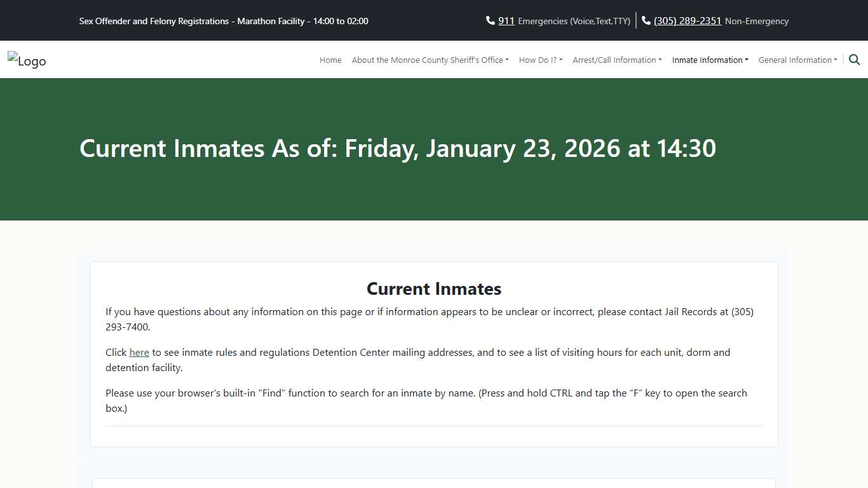This screenshot has width=868, height=488.
Task: Expand About the Monroe County Sheriff's Office
Action: pos(430,60)
